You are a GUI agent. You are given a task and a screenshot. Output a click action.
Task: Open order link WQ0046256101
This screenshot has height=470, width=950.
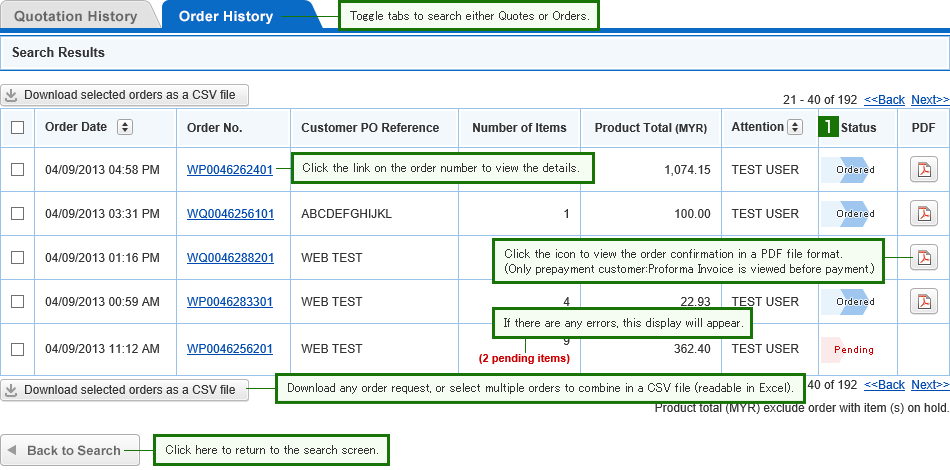(230, 214)
